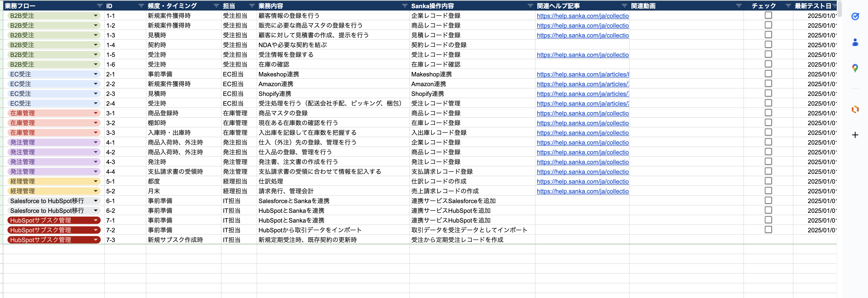Open filter icon on 担当 column header
The height and width of the screenshot is (298, 868).
coord(252,6)
